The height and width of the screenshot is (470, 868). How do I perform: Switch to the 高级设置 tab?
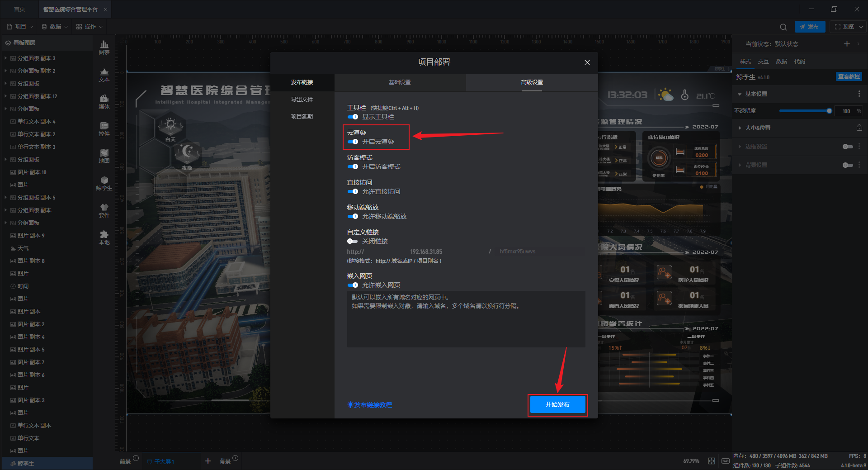tap(532, 82)
